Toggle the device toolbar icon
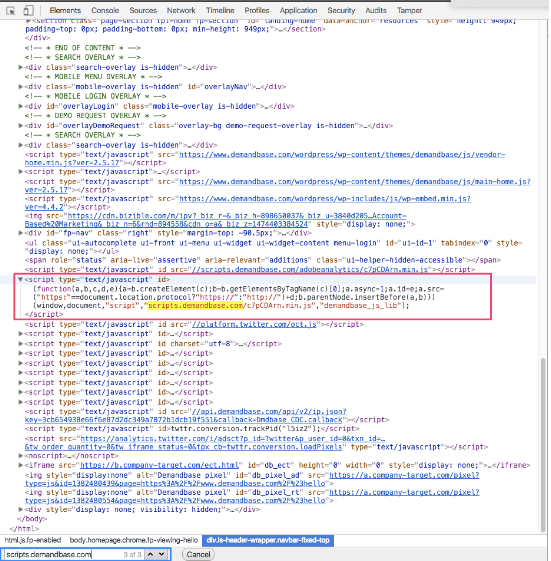Screen dimensions: 551x561 point(28,11)
